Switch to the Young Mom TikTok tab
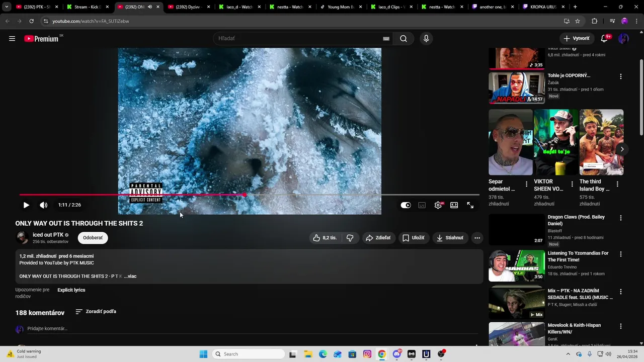 tap(341, 7)
